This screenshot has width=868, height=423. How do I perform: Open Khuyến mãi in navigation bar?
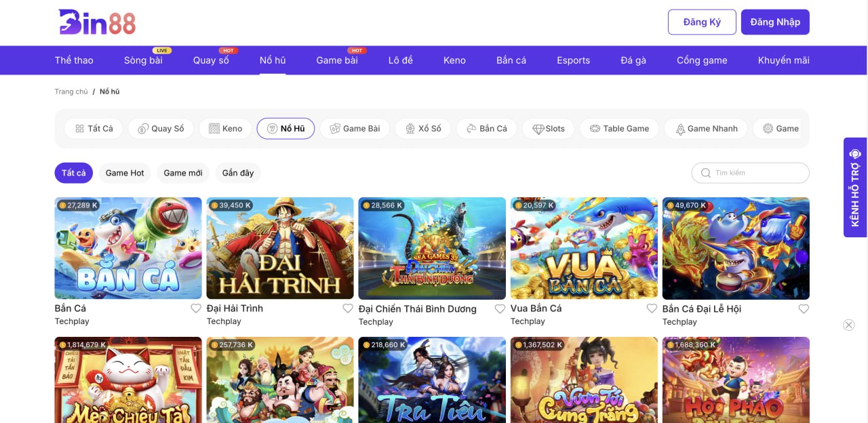784,60
